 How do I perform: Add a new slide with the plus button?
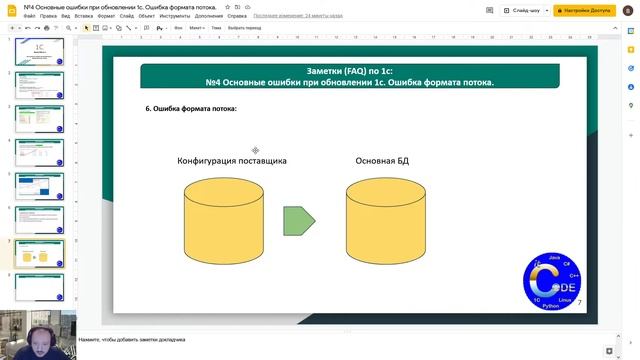point(12,28)
